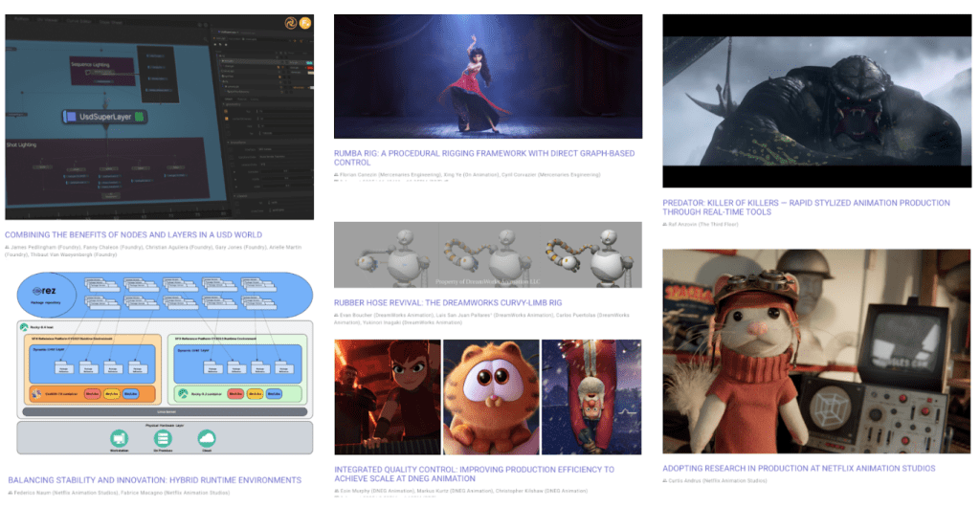Click the Predator monster thumbnail image
The width and height of the screenshot is (980, 507).
tap(815, 100)
